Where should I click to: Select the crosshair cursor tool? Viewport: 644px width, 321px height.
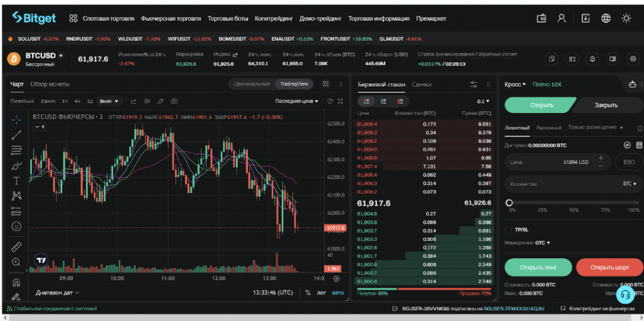pyautogui.click(x=16, y=119)
